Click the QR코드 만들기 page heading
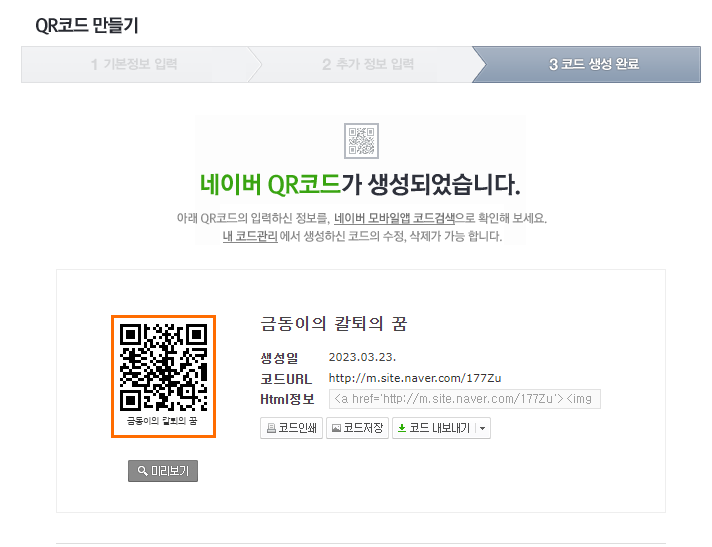The image size is (712, 547). tap(87, 25)
